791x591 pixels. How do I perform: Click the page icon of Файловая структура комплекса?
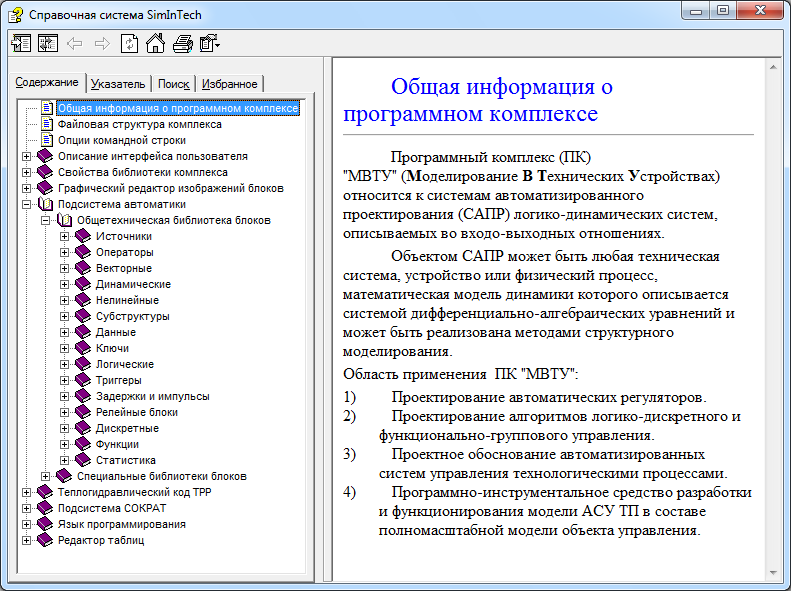pyautogui.click(x=46, y=124)
